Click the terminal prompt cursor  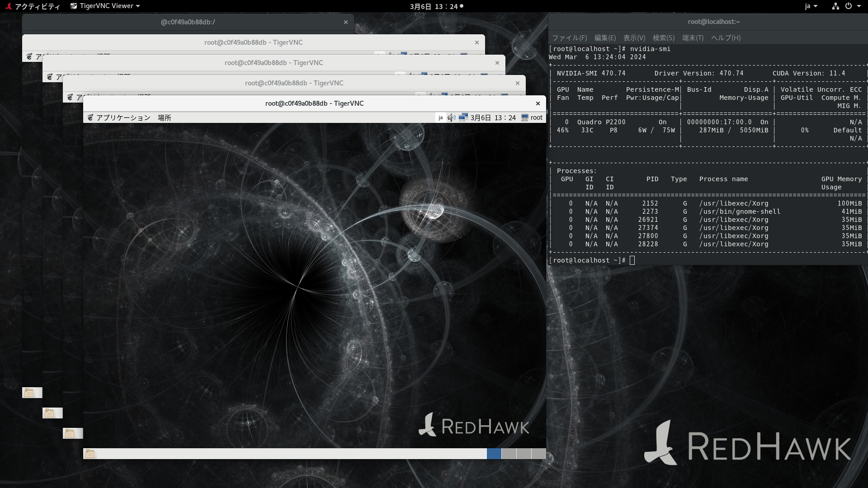click(632, 260)
